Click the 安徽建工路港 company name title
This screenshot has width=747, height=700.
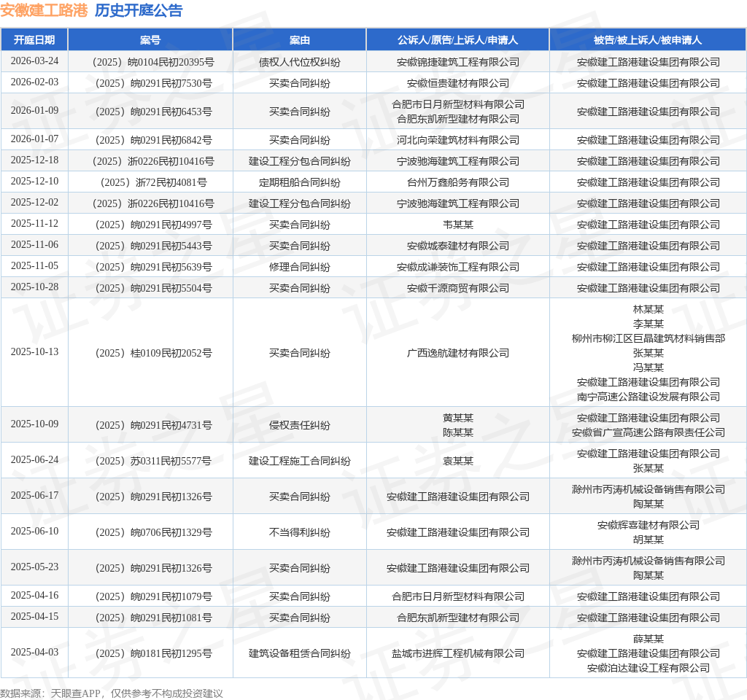pos(44,10)
